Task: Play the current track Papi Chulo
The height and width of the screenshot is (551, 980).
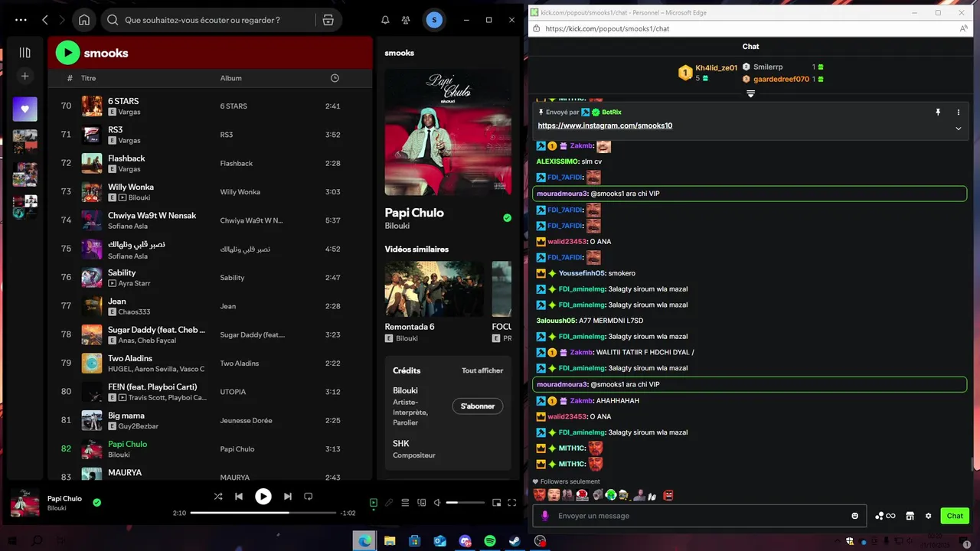Action: click(263, 496)
